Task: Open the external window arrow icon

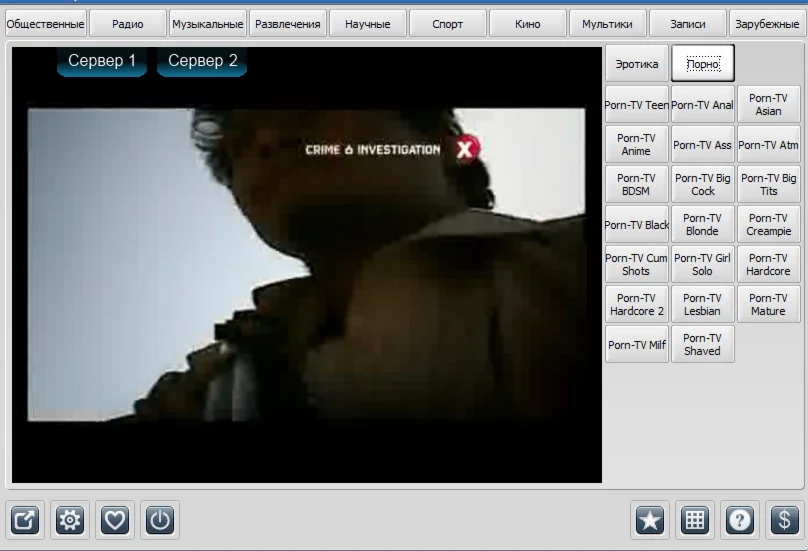Action: [25, 520]
